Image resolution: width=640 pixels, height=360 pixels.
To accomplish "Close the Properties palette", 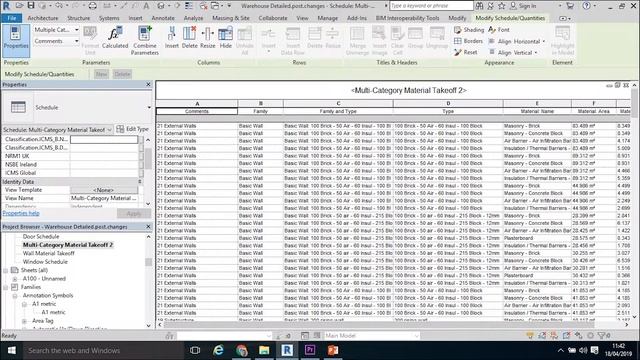I will tap(148, 84).
